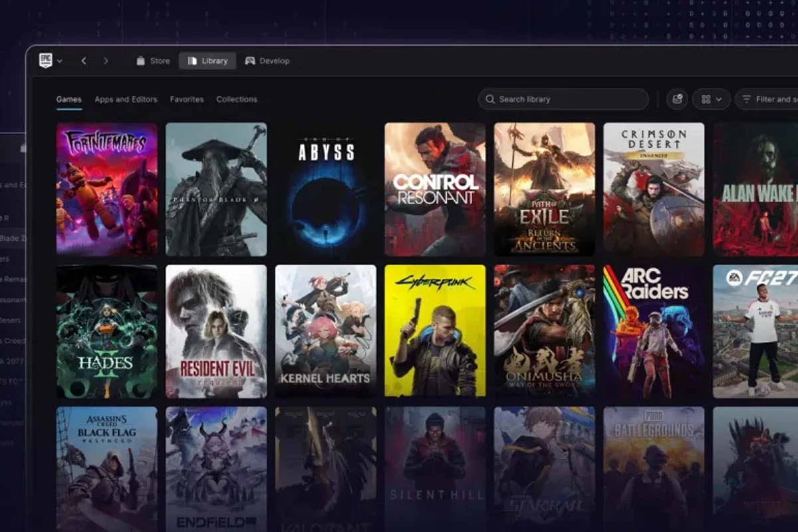The image size is (798, 532).
Task: Click the magnifier icon in search
Action: pyautogui.click(x=490, y=99)
